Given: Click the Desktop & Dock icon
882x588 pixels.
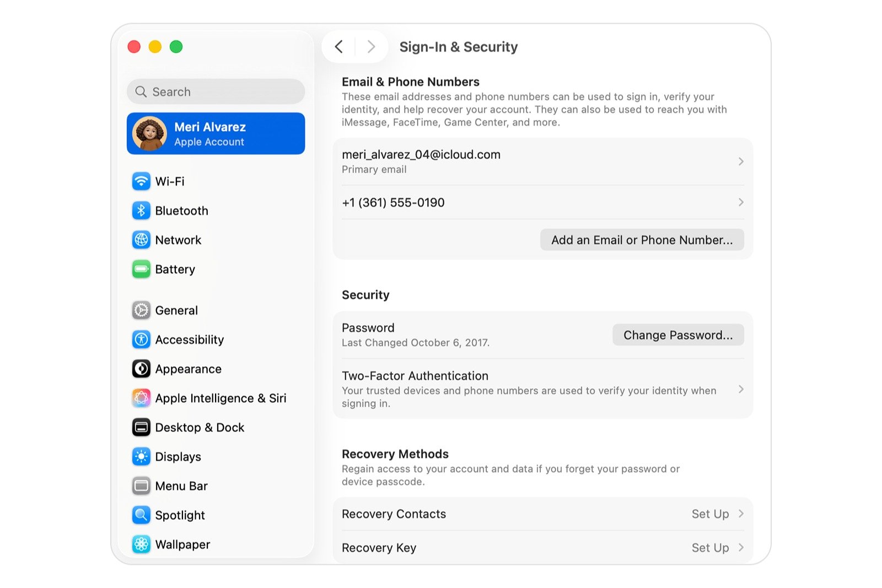Looking at the screenshot, I should (141, 428).
